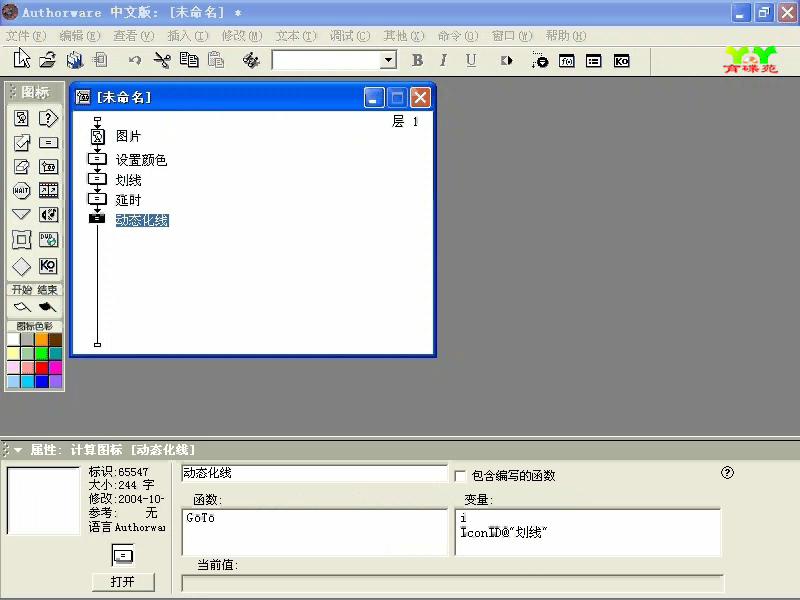Select IconID@"划线" in the 变量 list
800x600 pixels.
point(504,533)
